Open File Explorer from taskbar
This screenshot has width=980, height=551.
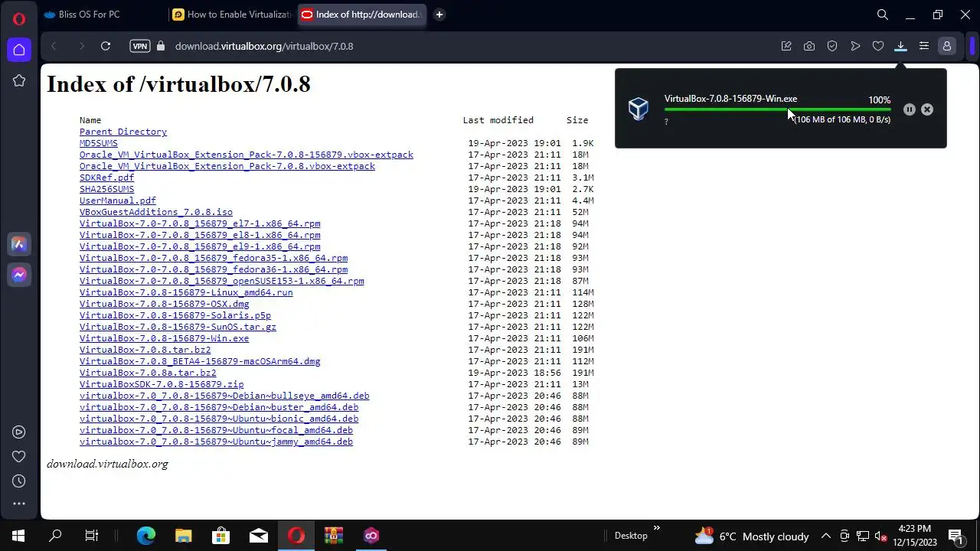(183, 536)
